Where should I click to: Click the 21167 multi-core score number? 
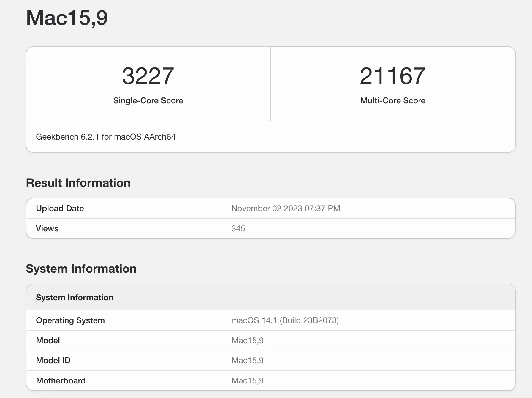point(392,76)
